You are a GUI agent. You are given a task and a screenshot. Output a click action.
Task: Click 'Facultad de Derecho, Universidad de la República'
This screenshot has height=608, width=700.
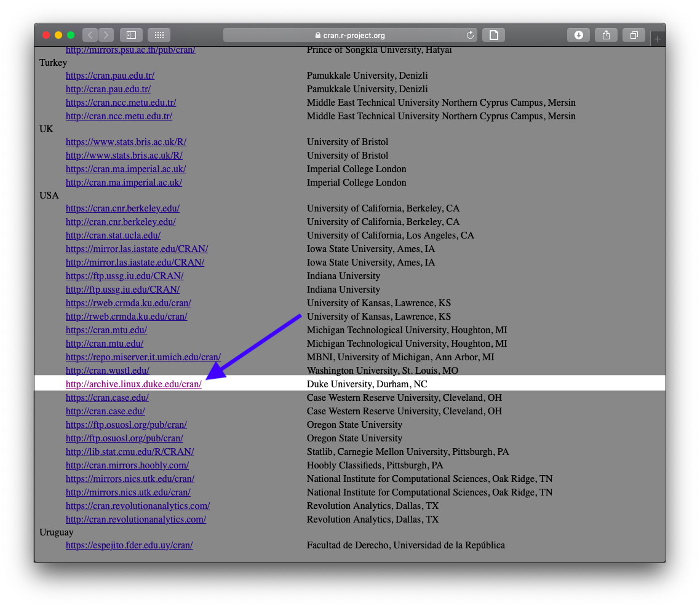[406, 545]
